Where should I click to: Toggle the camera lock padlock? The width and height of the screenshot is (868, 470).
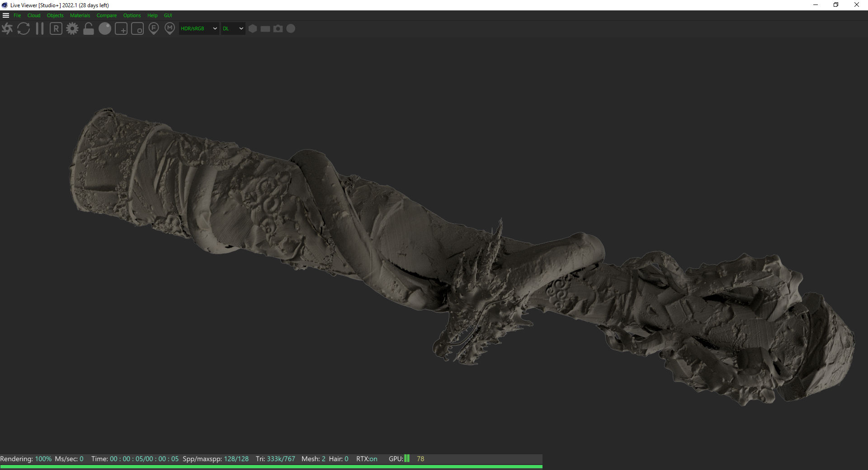click(x=89, y=29)
